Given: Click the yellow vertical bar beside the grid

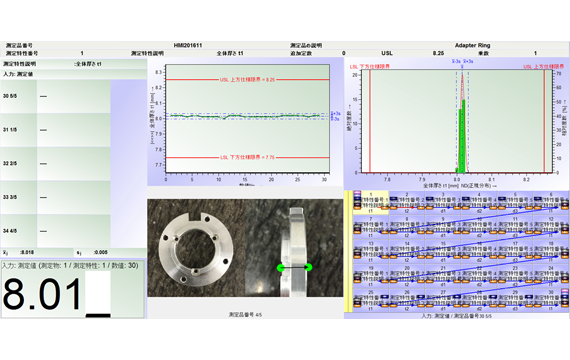Looking at the screenshot, I should pyautogui.click(x=348, y=251).
